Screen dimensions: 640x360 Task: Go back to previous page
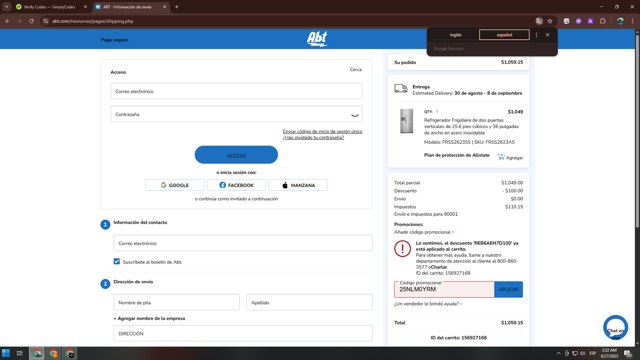click(7, 21)
